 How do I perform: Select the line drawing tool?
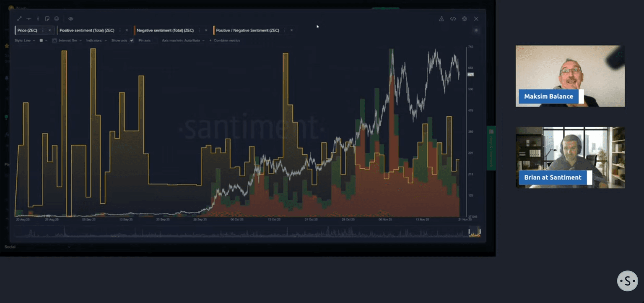tap(19, 19)
